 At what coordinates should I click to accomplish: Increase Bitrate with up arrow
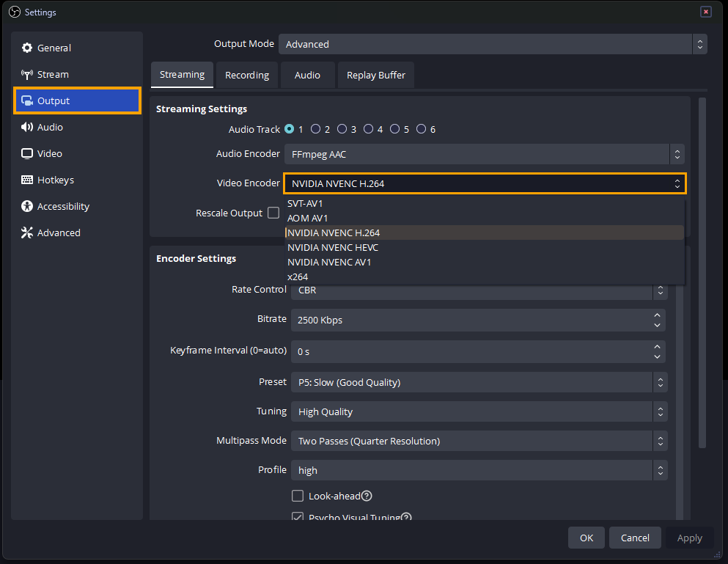point(657,315)
